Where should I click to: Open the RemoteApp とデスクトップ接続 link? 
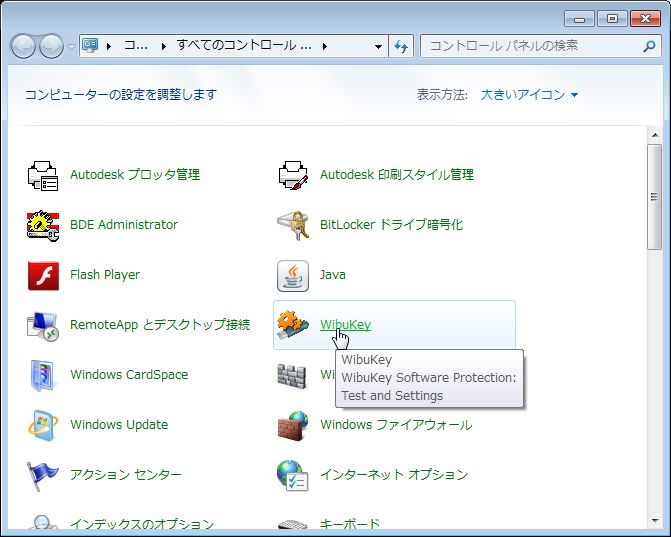click(160, 325)
